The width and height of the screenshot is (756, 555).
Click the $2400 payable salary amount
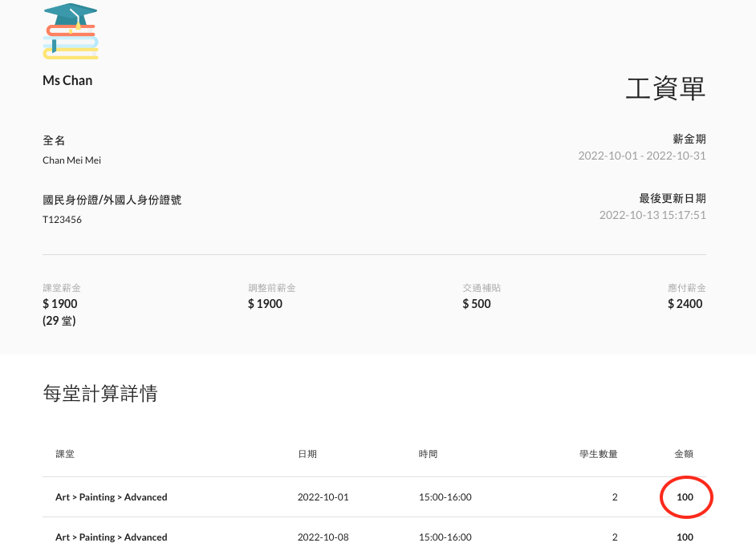pos(685,304)
